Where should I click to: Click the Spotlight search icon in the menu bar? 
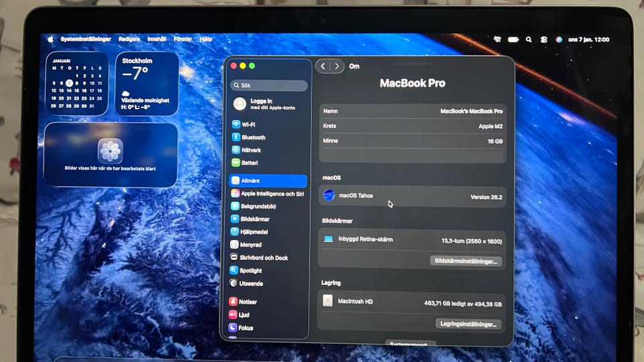coord(529,40)
